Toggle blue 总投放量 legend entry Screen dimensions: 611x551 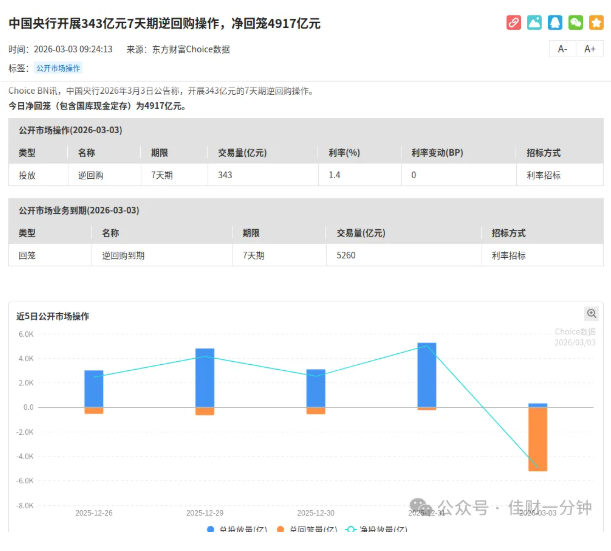(237, 529)
